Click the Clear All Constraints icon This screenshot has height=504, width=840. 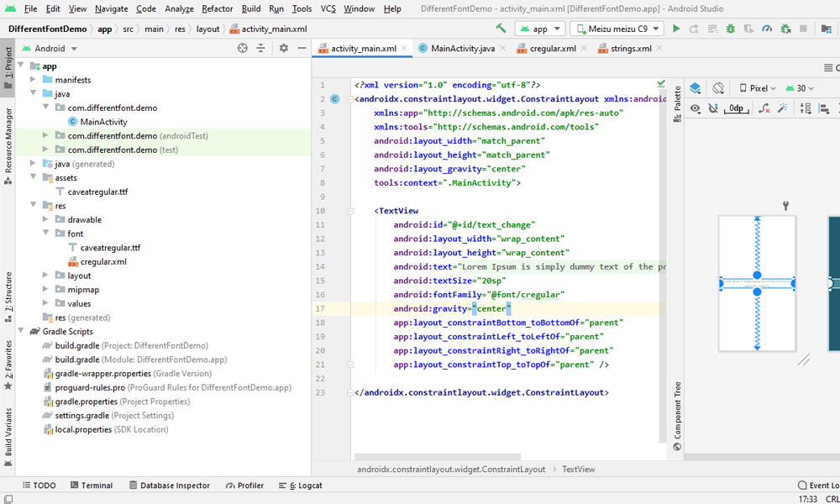coord(765,108)
